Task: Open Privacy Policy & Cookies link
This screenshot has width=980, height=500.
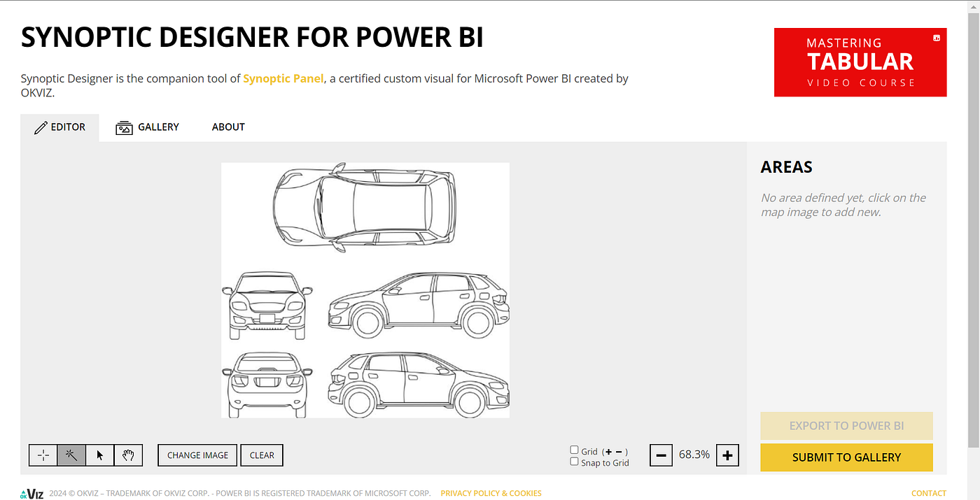Action: (x=491, y=493)
